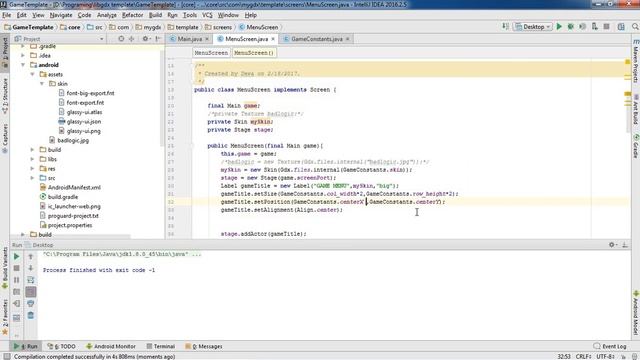
Task: Collapse the assets folder node
Action: [33, 74]
